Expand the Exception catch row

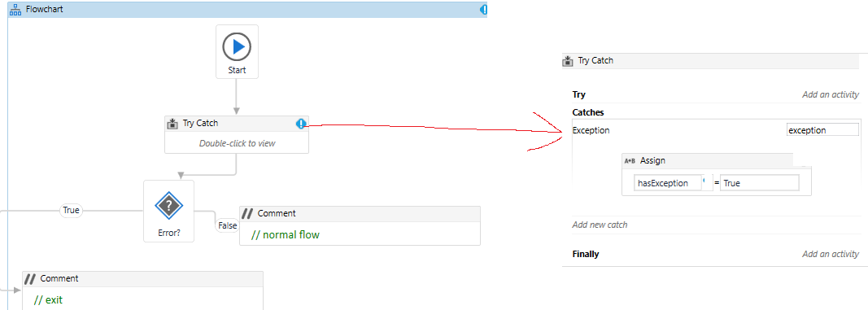point(591,130)
